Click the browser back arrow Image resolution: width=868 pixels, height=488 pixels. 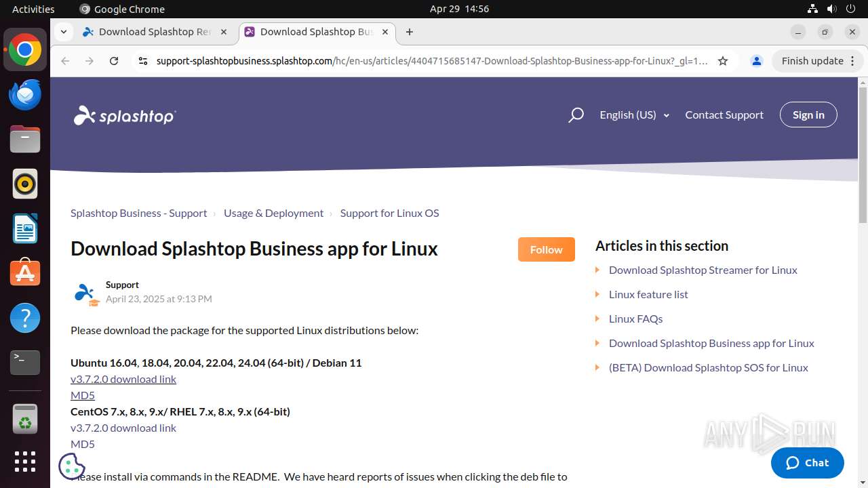point(65,61)
